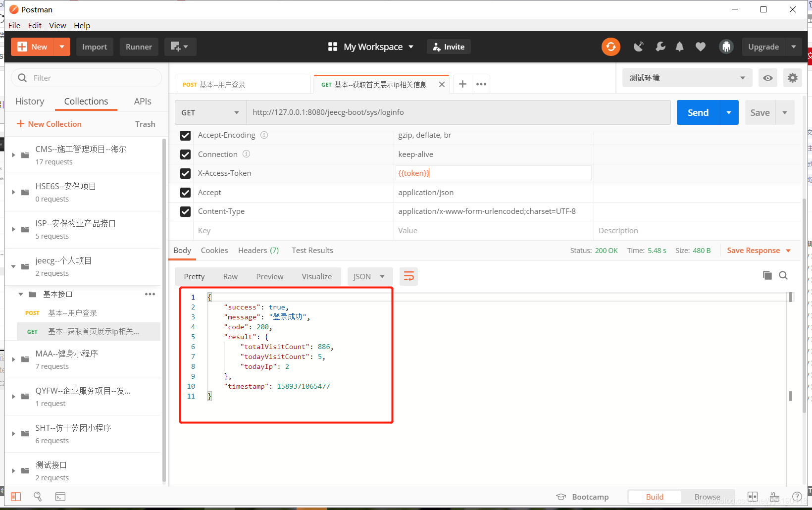The height and width of the screenshot is (510, 812).
Task: Switch to the History tab
Action: (x=30, y=101)
